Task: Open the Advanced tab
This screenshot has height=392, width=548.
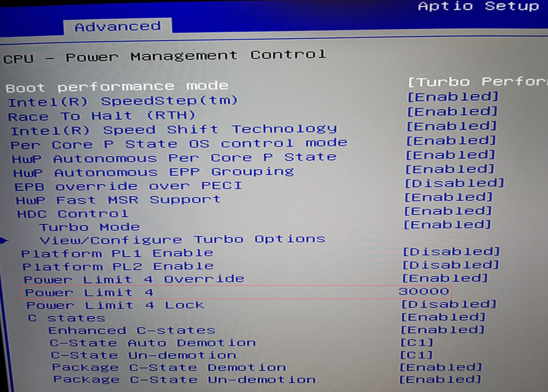Action: tap(117, 26)
